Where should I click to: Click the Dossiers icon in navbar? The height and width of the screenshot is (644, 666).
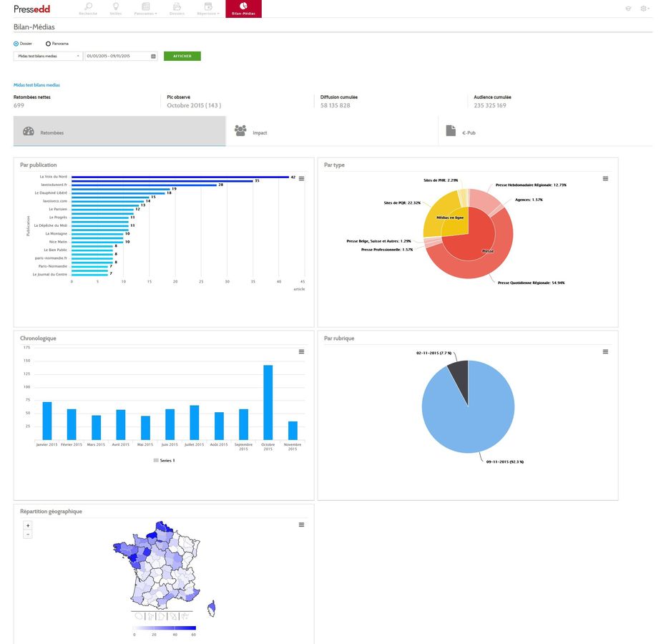tap(176, 8)
